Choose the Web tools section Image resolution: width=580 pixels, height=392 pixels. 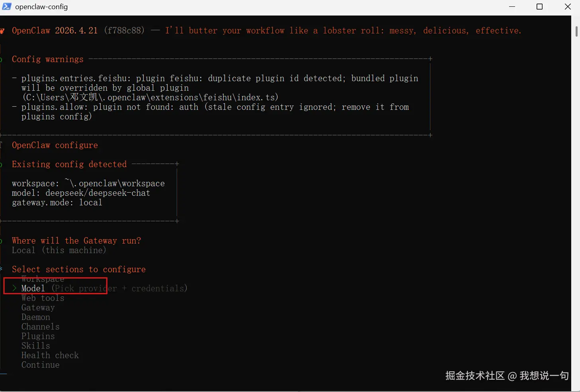[43, 298]
